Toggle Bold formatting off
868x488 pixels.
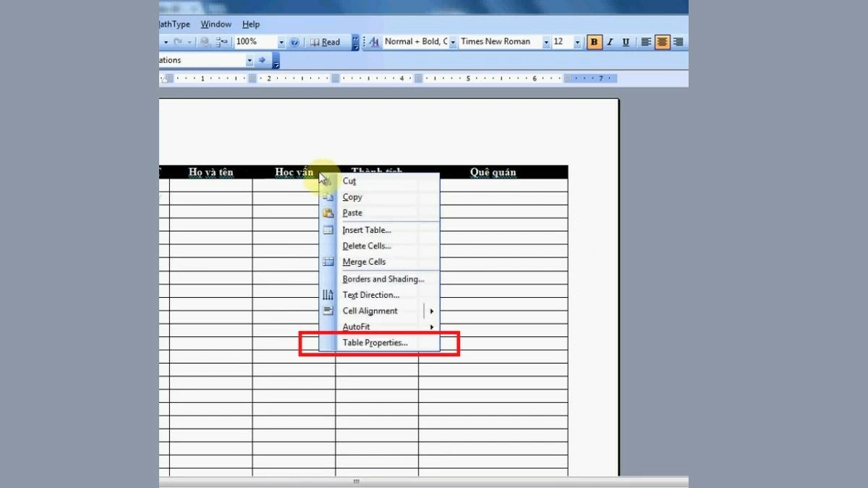(x=595, y=42)
